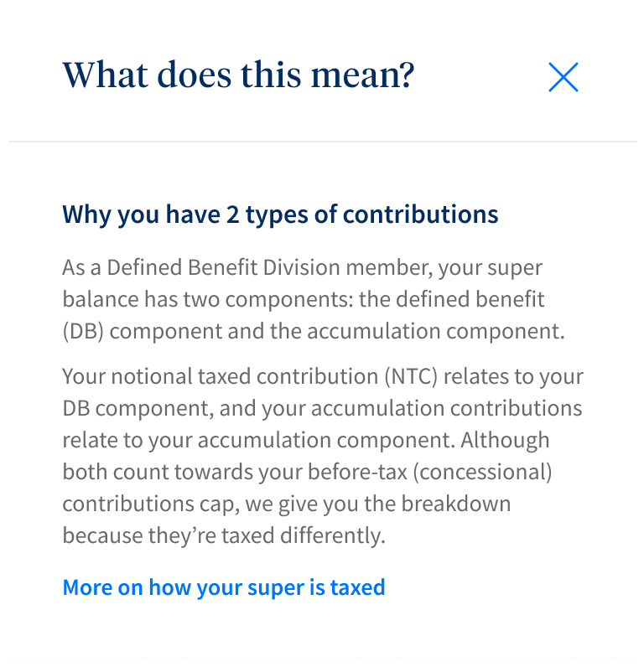Click the line starting "DB component, and your"
The height and width of the screenshot is (672, 644).
coord(322,408)
